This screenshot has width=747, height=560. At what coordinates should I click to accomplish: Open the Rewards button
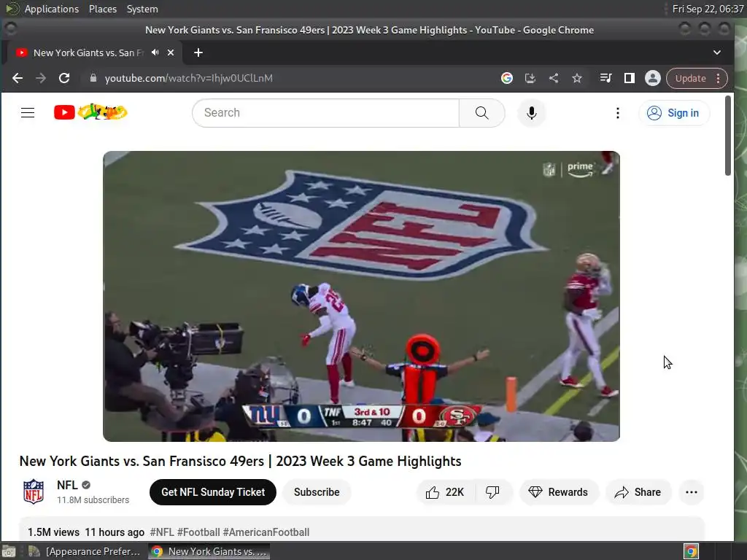pyautogui.click(x=558, y=492)
